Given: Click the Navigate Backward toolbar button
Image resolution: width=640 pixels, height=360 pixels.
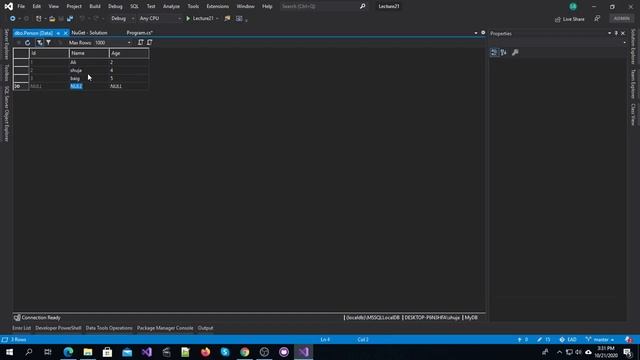Looking at the screenshot, I should [x=13, y=18].
